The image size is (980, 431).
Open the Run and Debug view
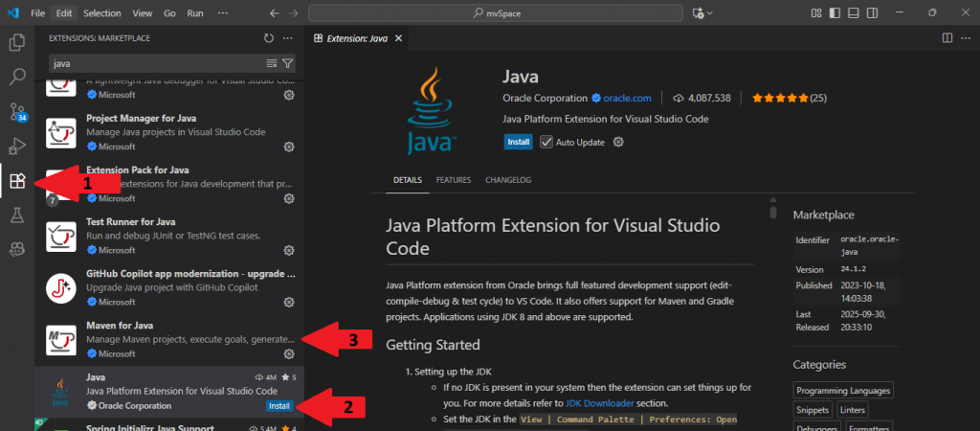coord(16,146)
